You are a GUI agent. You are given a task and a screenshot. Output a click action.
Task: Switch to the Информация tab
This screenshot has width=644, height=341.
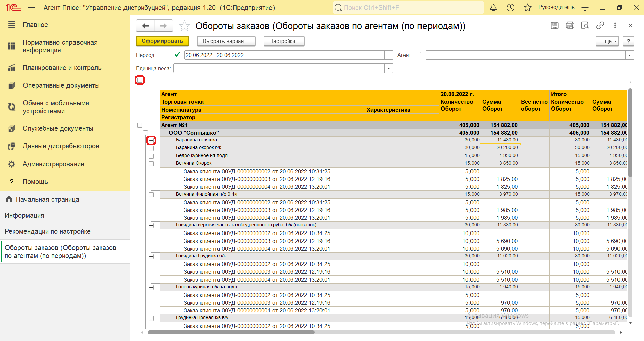65,215
